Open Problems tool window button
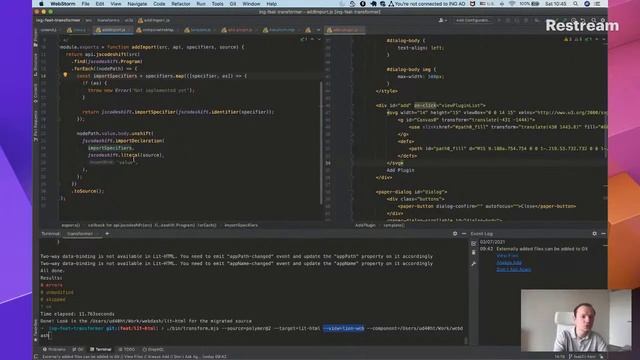This screenshot has height=360, width=640. (55, 349)
